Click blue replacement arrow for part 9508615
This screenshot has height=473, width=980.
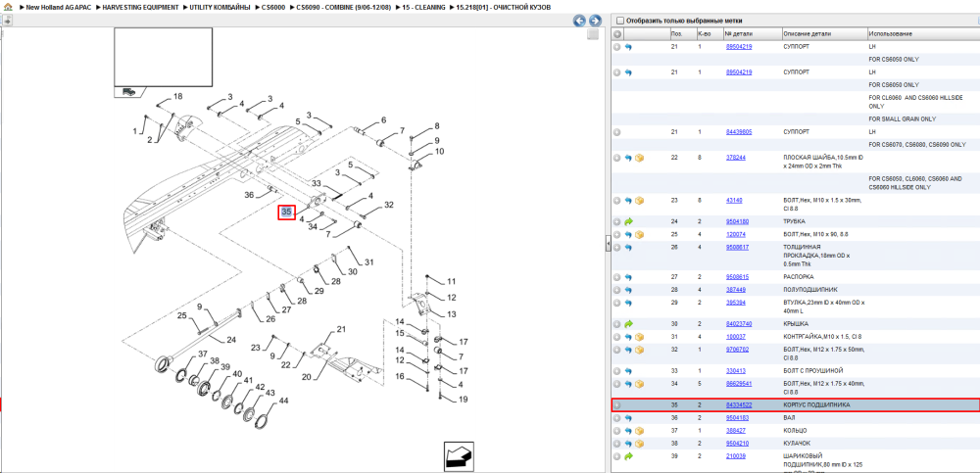point(628,277)
